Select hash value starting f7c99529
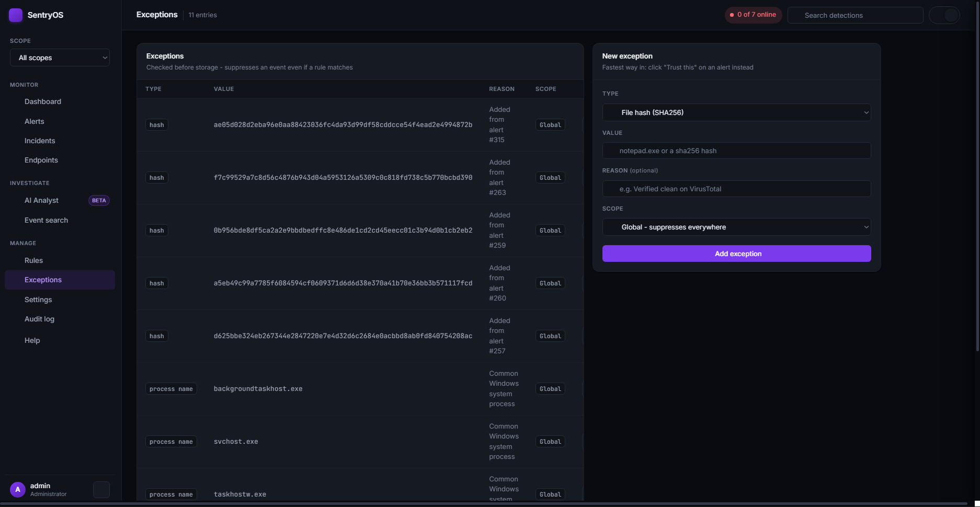The image size is (980, 507). pyautogui.click(x=343, y=178)
